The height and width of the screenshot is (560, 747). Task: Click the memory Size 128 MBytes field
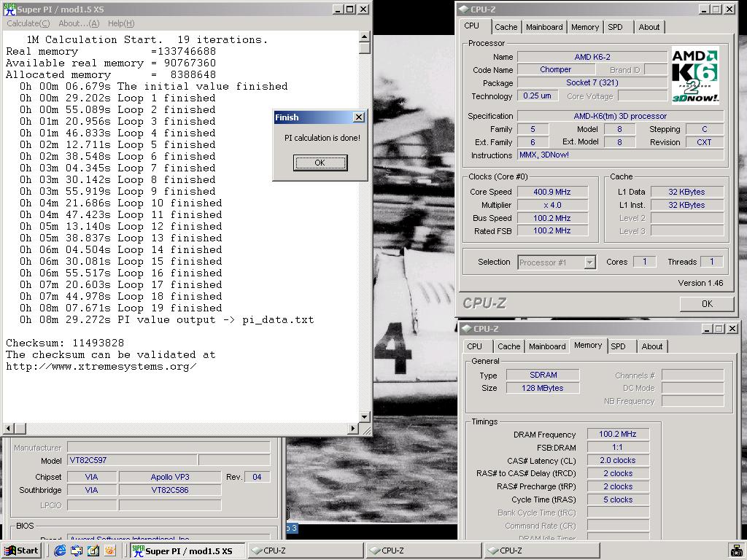[543, 388]
